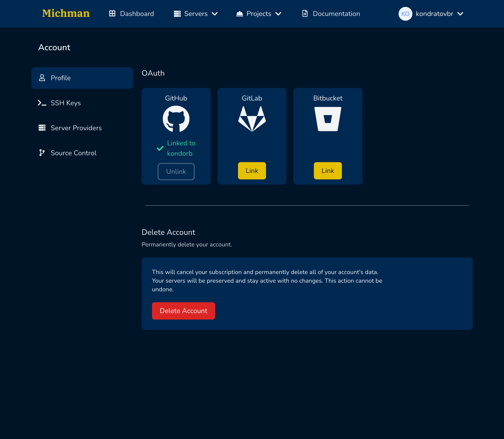Click the Bitbucket bucket logo

tap(327, 119)
